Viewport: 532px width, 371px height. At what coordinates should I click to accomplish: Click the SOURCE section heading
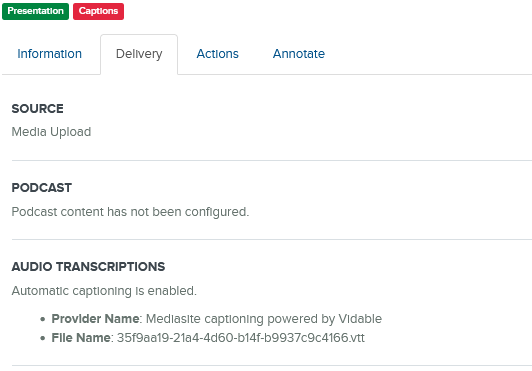38,109
